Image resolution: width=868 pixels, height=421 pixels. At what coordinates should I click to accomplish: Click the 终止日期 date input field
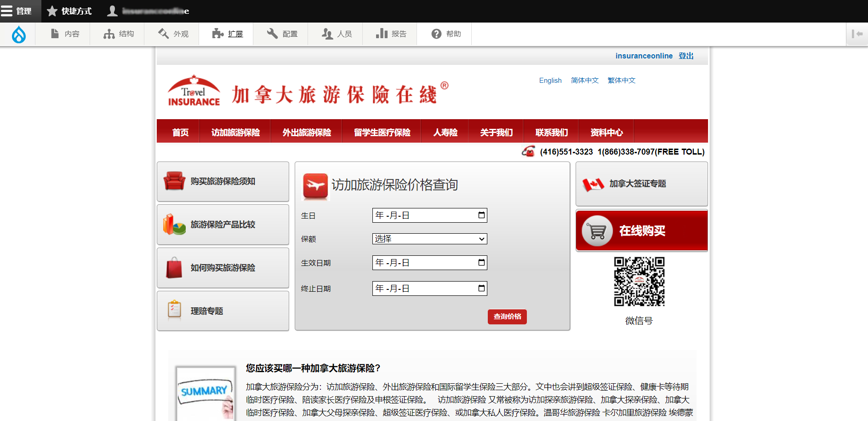[x=429, y=288]
